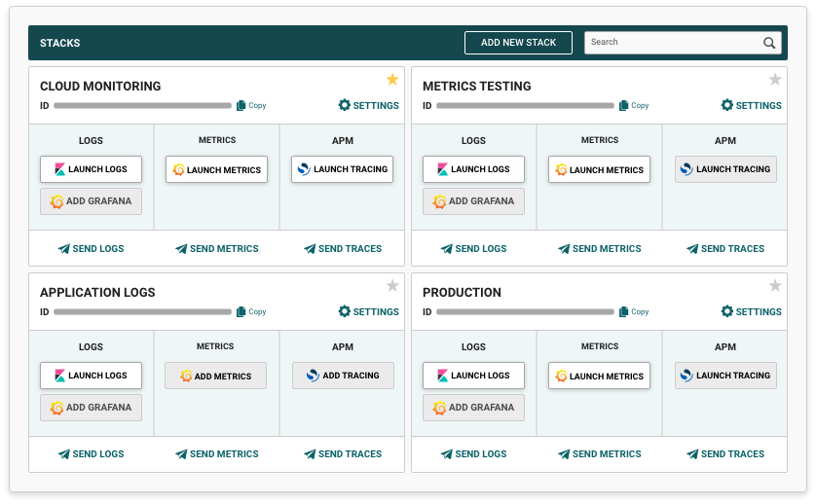Send logs in Production stack
Viewport: 816px width, 504px height.
[x=473, y=454]
